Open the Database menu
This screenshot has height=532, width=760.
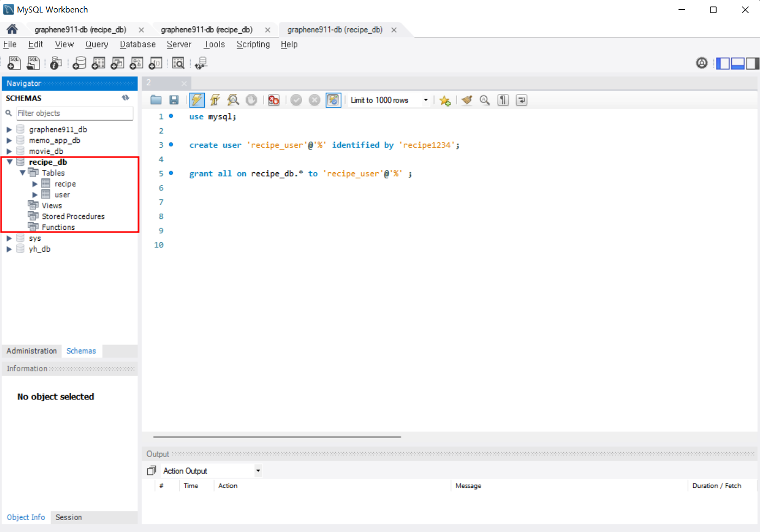137,45
